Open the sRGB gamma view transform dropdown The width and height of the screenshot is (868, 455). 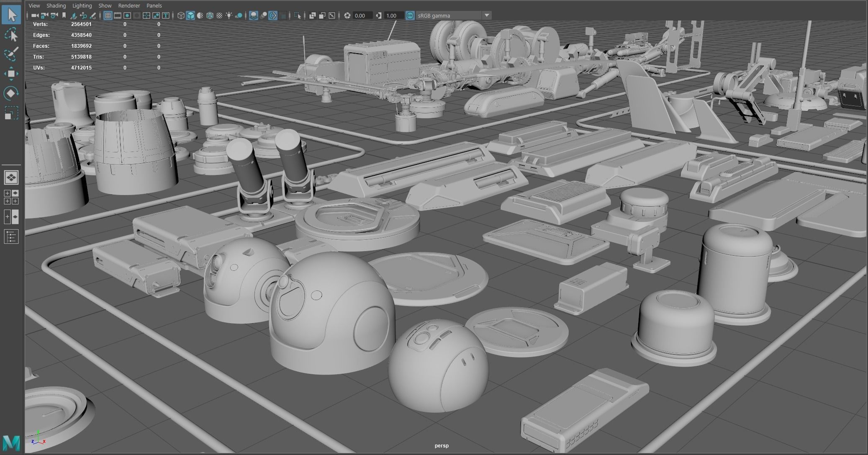click(486, 15)
